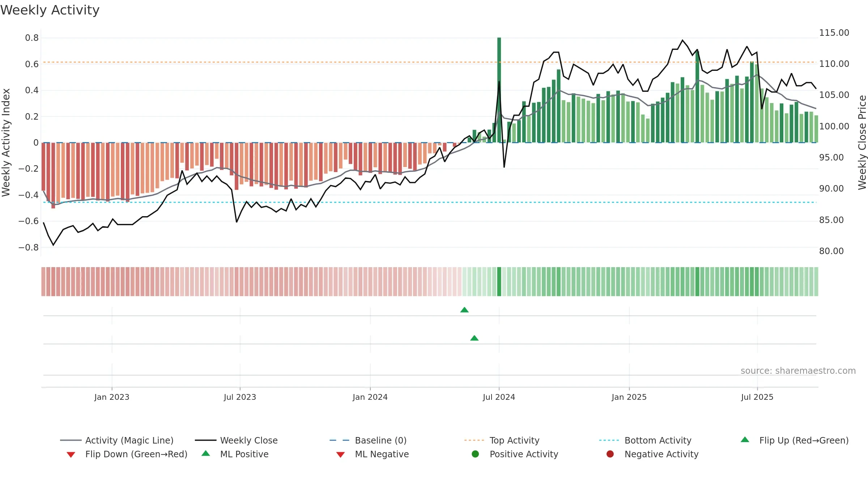Click the Jul 2025 axis label
The width and height of the screenshot is (868, 488).
(x=757, y=397)
